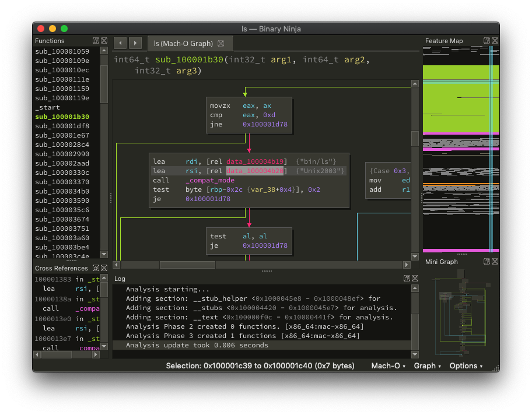Select the ls (Mach-O Graph) tab
The image size is (532, 415).
(183, 44)
